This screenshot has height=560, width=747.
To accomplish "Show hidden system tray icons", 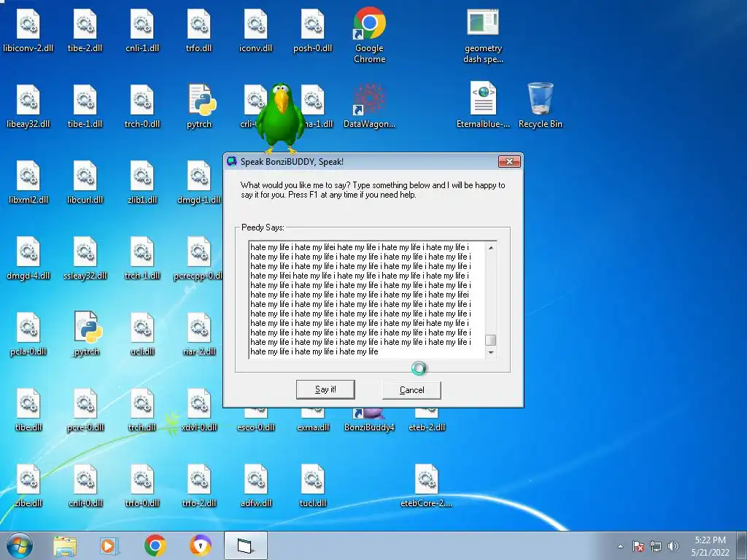I will [620, 546].
